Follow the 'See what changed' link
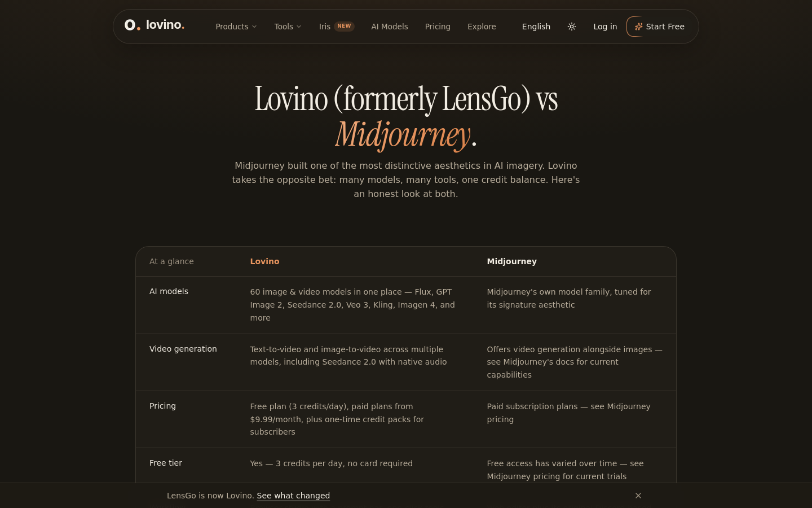This screenshot has height=508, width=812. tap(293, 496)
